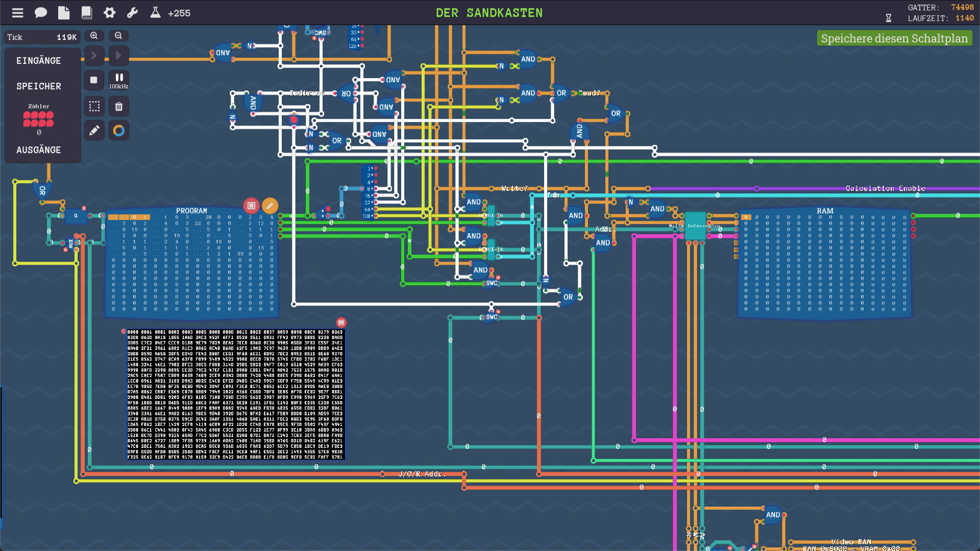
Task: Click the blank document icon
Action: pyautogui.click(x=64, y=13)
